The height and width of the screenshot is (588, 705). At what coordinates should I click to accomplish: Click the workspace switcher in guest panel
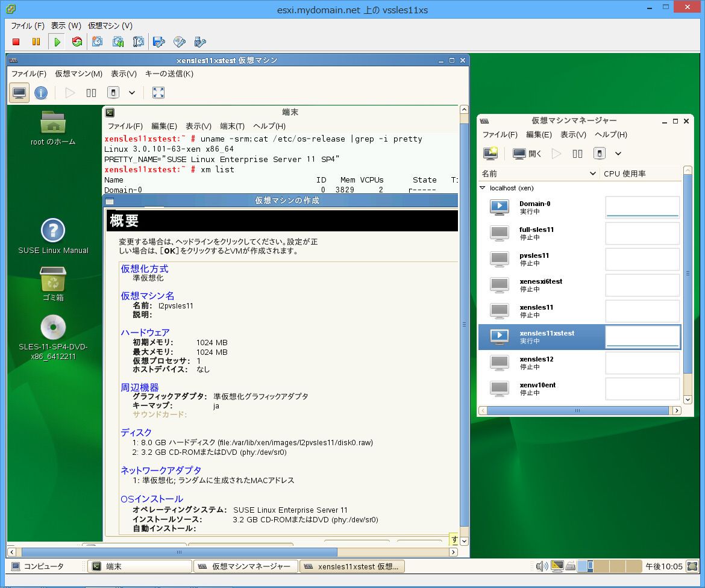pos(609,566)
